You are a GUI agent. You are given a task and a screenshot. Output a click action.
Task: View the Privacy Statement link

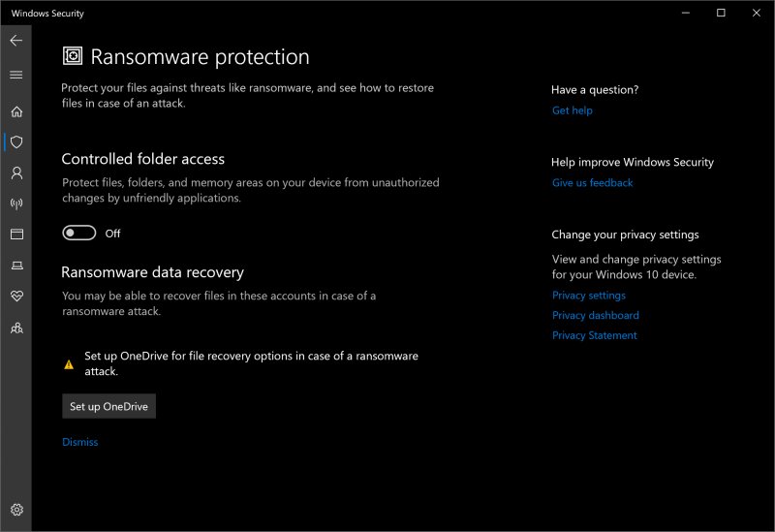595,335
